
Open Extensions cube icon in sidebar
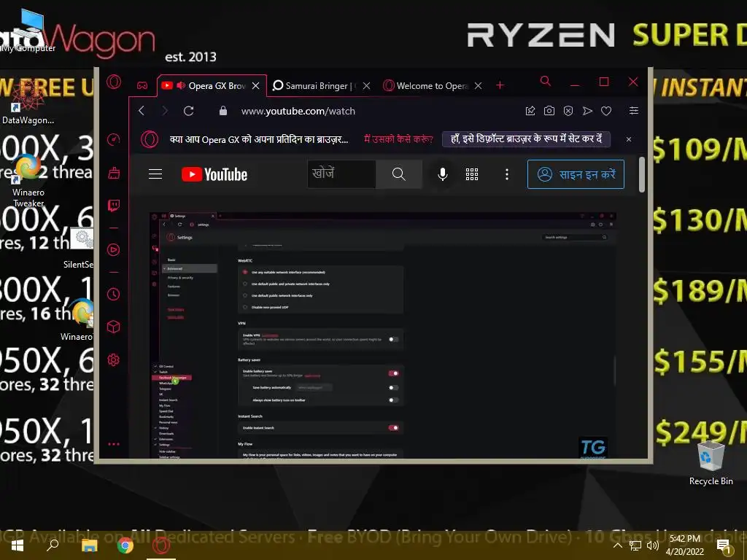tap(113, 327)
